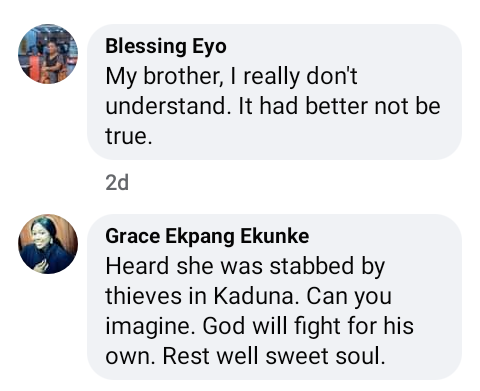Select Blessing Eyo's comment bubble
This screenshot has height=391, width=480.
pyautogui.click(x=274, y=92)
